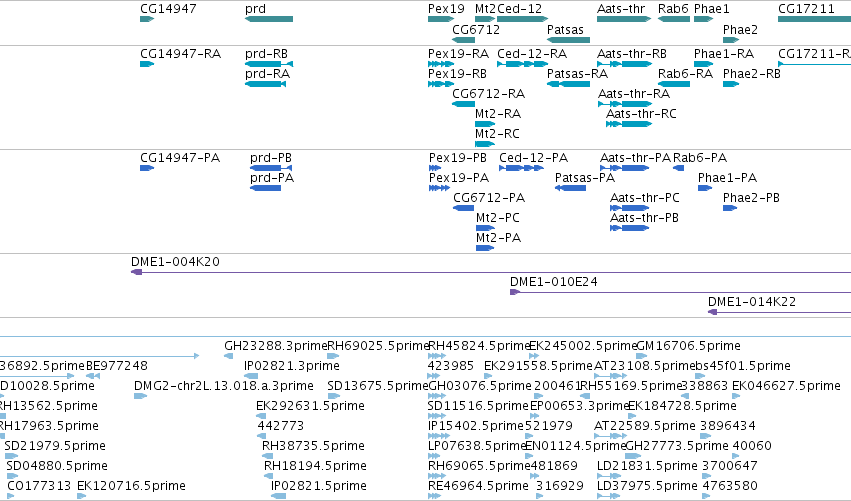Select EST EK120716.5prime
Screen dimensions: 851x501
tap(131, 485)
